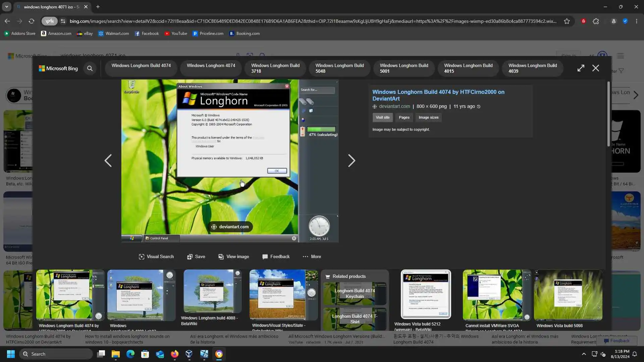The height and width of the screenshot is (362, 644).
Task: Show hidden system tray icons
Action: pyautogui.click(x=584, y=354)
